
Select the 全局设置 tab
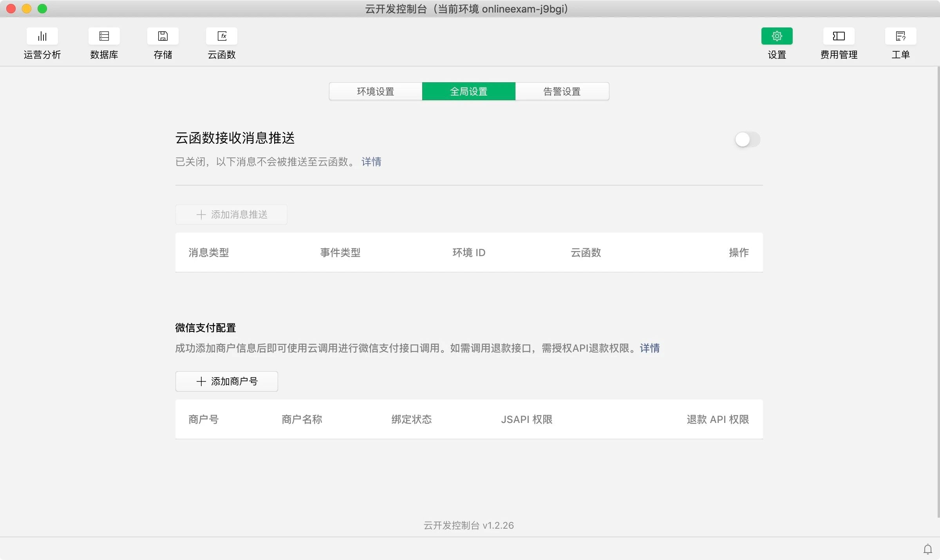(468, 92)
